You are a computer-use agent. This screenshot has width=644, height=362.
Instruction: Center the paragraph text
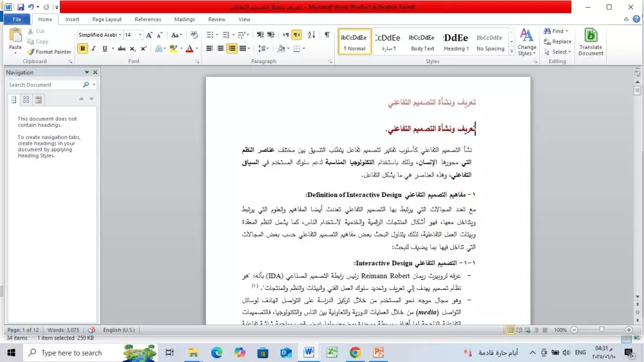(x=220, y=48)
